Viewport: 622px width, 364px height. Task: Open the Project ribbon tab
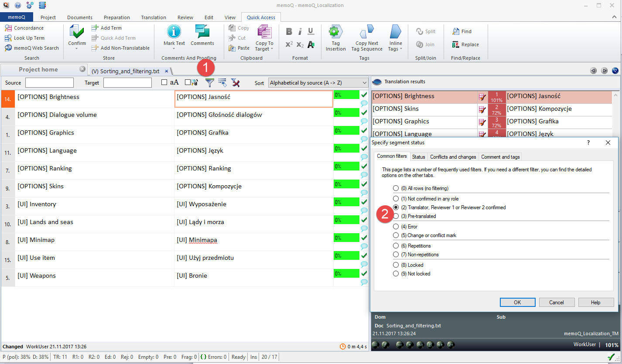(48, 17)
